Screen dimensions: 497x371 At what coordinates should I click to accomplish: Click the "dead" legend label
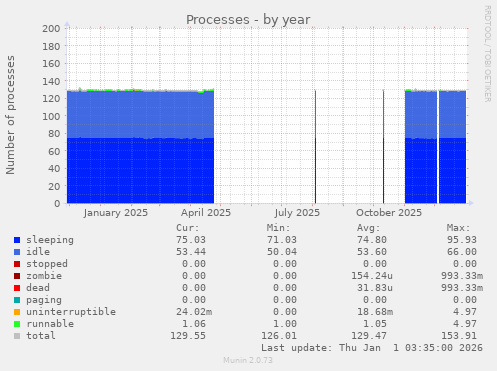click(x=38, y=288)
